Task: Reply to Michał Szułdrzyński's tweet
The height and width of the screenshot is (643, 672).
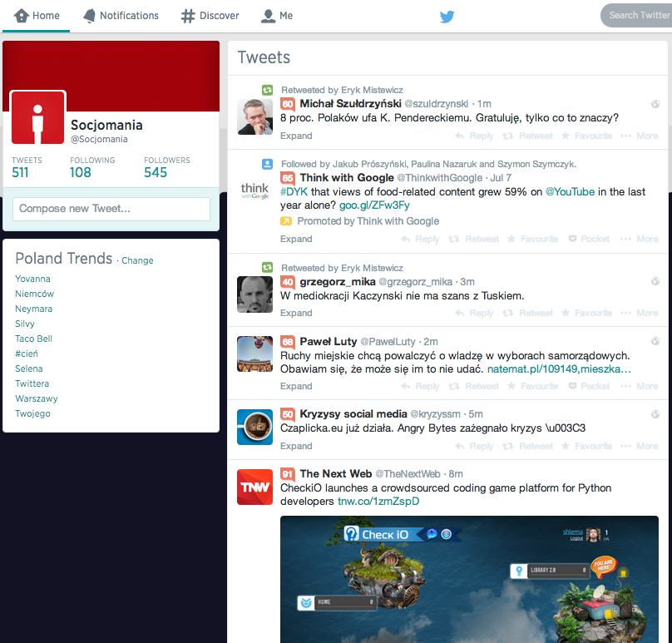Action: [x=474, y=136]
